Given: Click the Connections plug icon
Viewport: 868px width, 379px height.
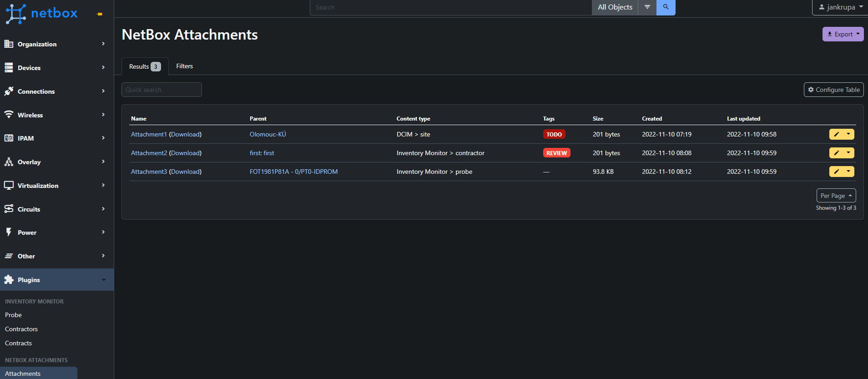Looking at the screenshot, I should click(9, 91).
